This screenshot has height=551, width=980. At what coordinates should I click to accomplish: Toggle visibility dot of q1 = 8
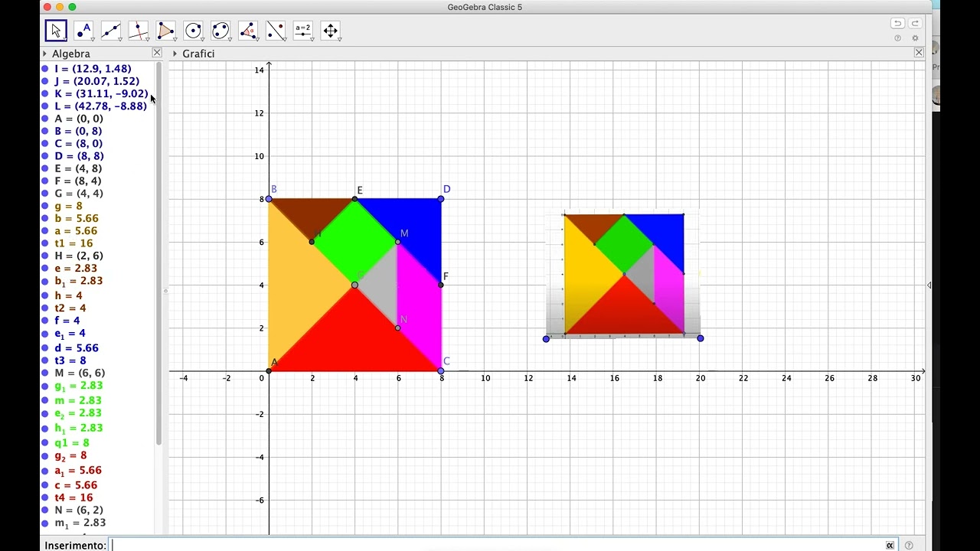point(45,443)
